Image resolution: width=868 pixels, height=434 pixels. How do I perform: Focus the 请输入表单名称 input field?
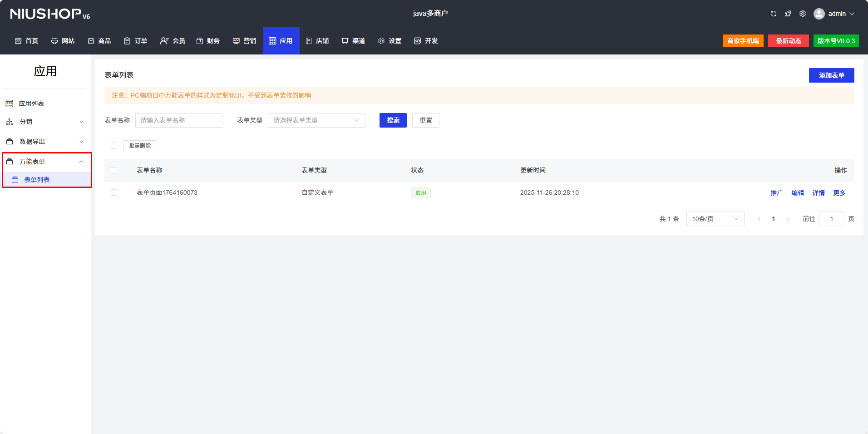click(x=179, y=120)
